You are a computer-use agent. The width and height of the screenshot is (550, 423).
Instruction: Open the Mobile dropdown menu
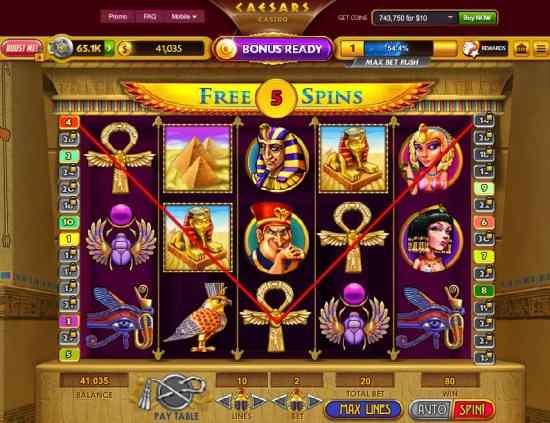(x=184, y=16)
